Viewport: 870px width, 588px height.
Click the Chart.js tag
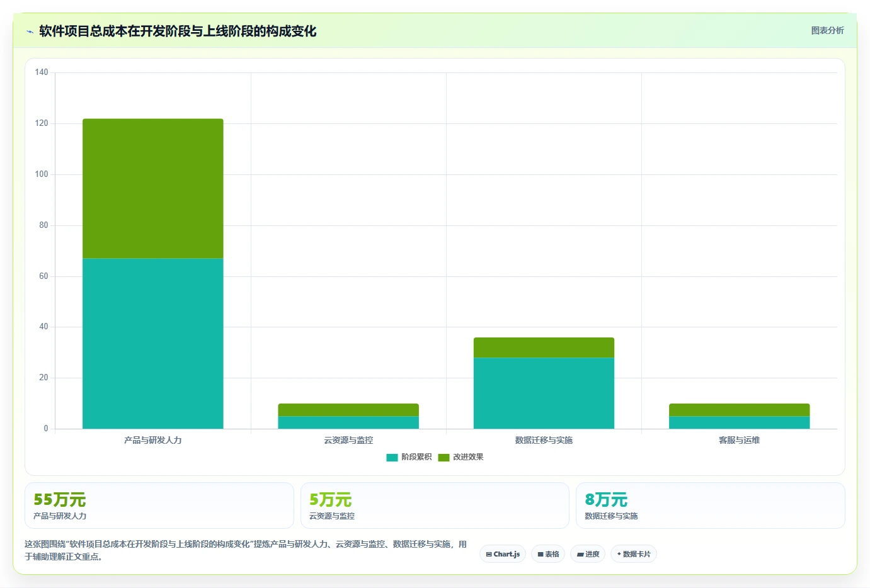click(x=503, y=554)
